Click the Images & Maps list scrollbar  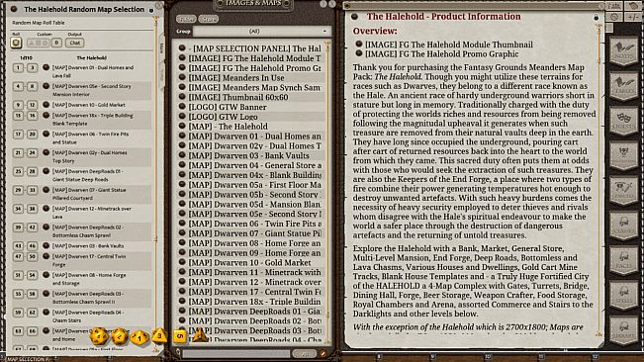click(327, 193)
